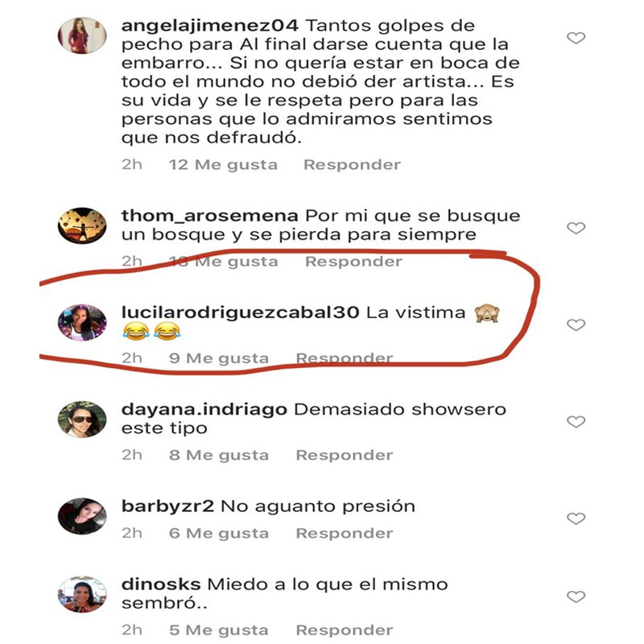Tap the heart on thom_arosemena's comment
Viewport: 644px width, 644px height.
click(x=576, y=228)
